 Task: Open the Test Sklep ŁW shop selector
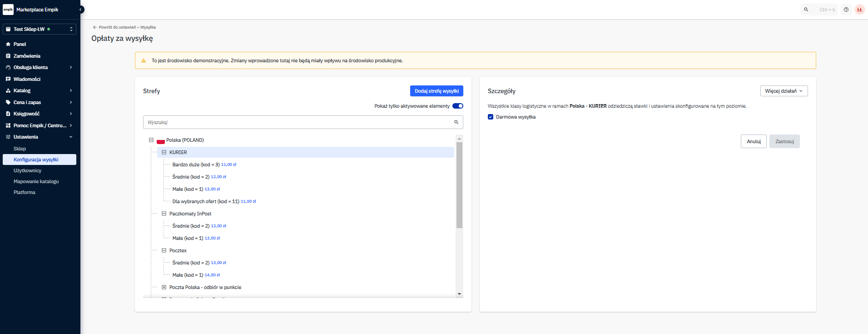40,29
